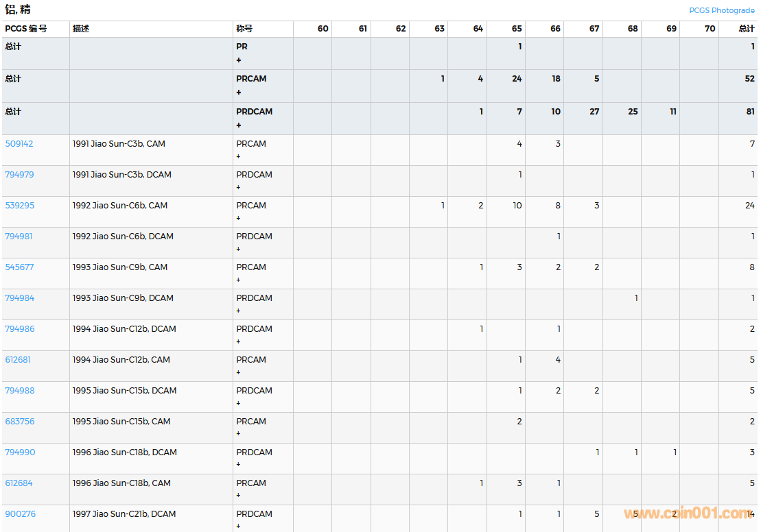Expand plus under 1992 Jiao Sun-C6b, DCAM
761x532 pixels.
pos(238,249)
